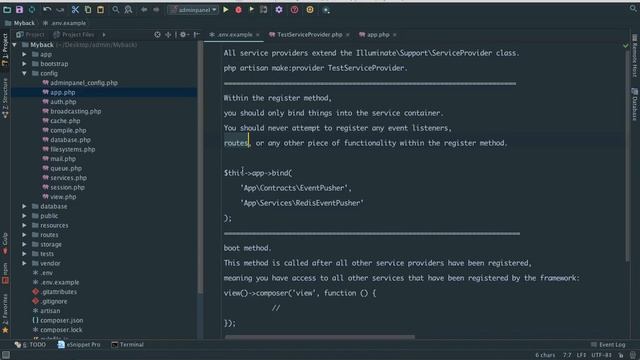Click the icon right of Run with Coverage
Screen dimensions: 640x360
point(264,10)
